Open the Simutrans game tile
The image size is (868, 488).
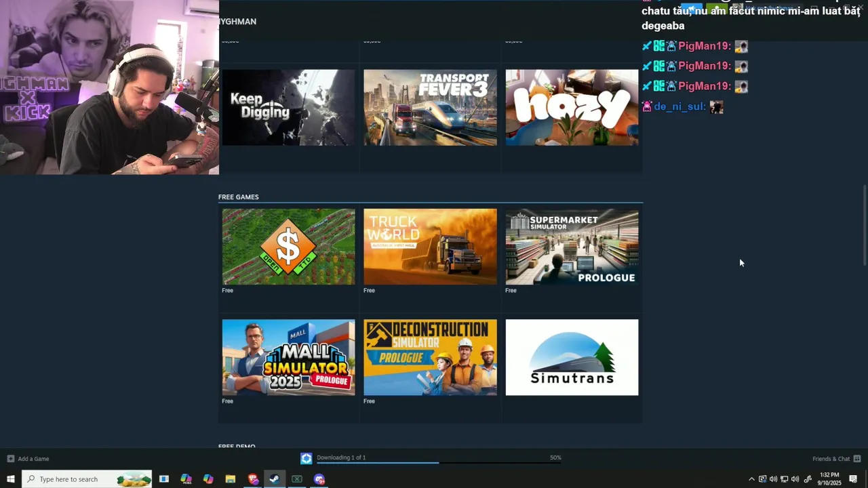[572, 357]
